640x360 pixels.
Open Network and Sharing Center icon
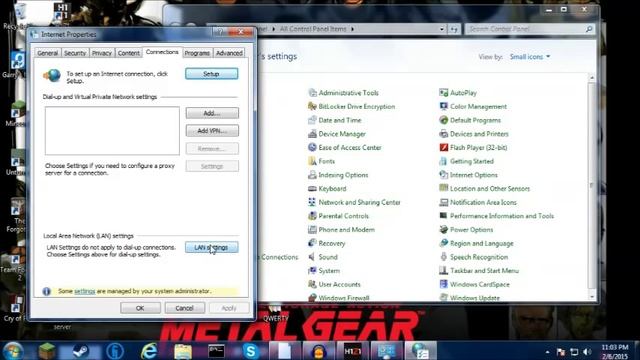tap(312, 202)
